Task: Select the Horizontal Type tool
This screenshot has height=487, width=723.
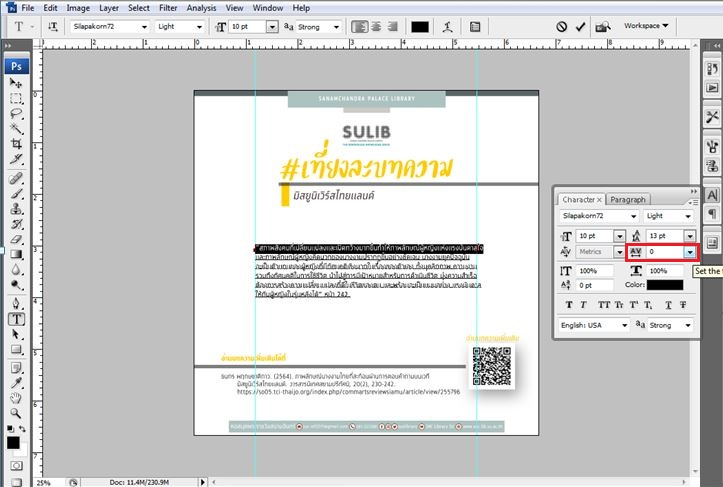Action: point(16,319)
